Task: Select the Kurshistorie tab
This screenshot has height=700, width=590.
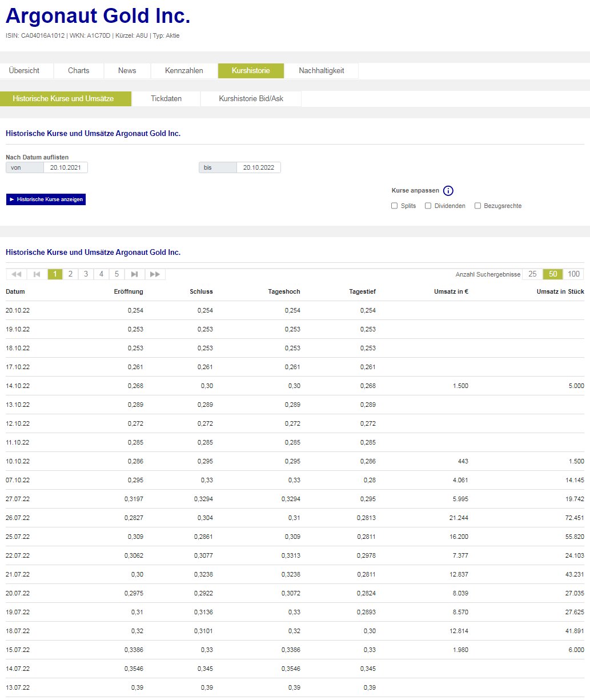Action: pyautogui.click(x=251, y=71)
